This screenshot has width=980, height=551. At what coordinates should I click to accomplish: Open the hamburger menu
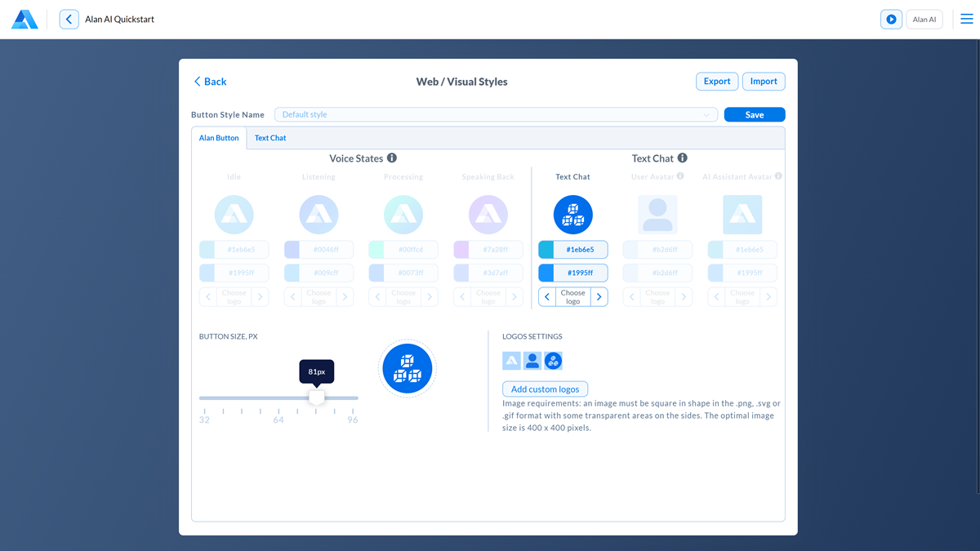coord(966,20)
